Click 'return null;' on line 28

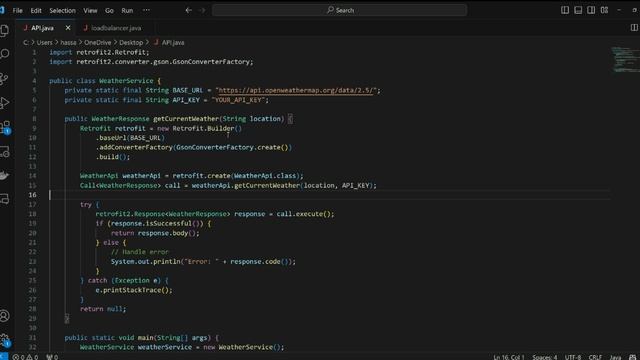pyautogui.click(x=103, y=309)
